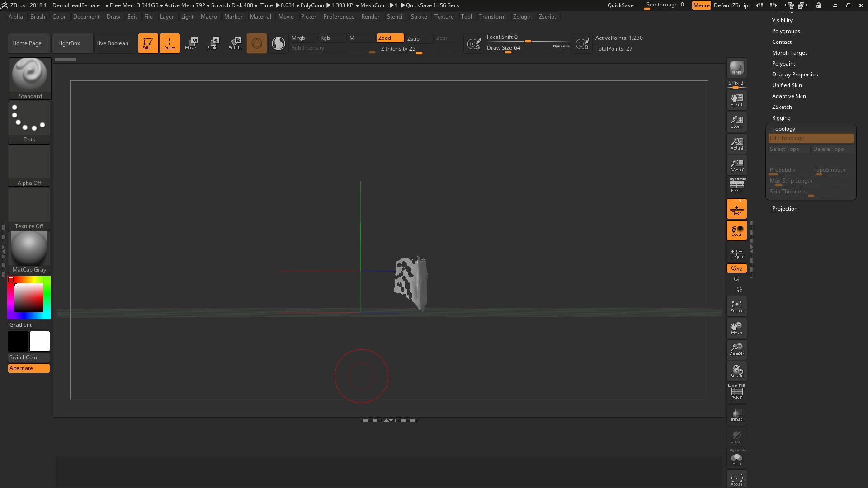The image size is (868, 488).
Task: Click the sculptris-style sphere icon next to Rotate
Action: click(x=257, y=43)
